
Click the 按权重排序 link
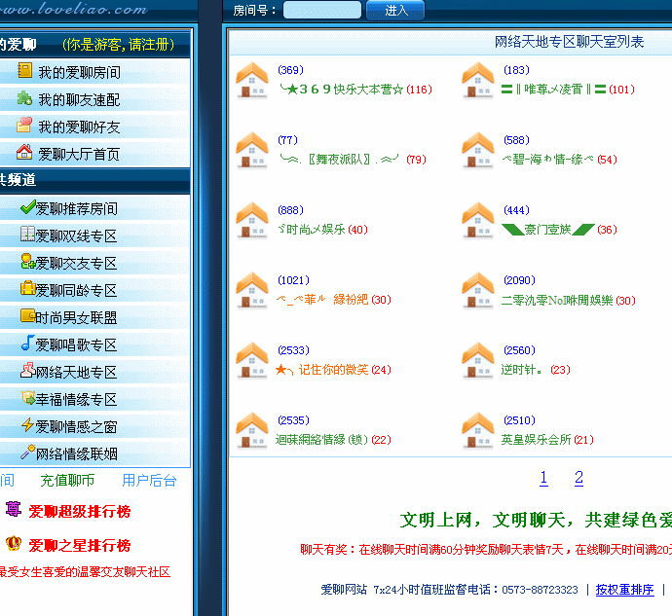pyautogui.click(x=624, y=590)
